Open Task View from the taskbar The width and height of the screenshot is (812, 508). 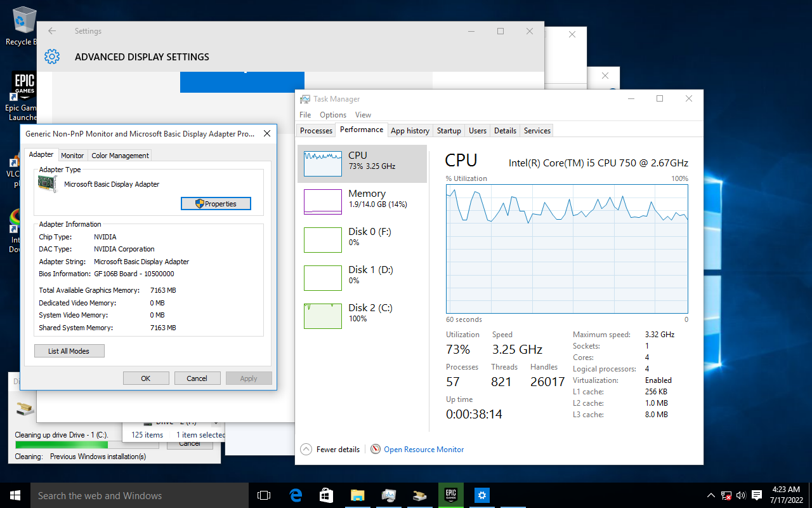[264, 495]
